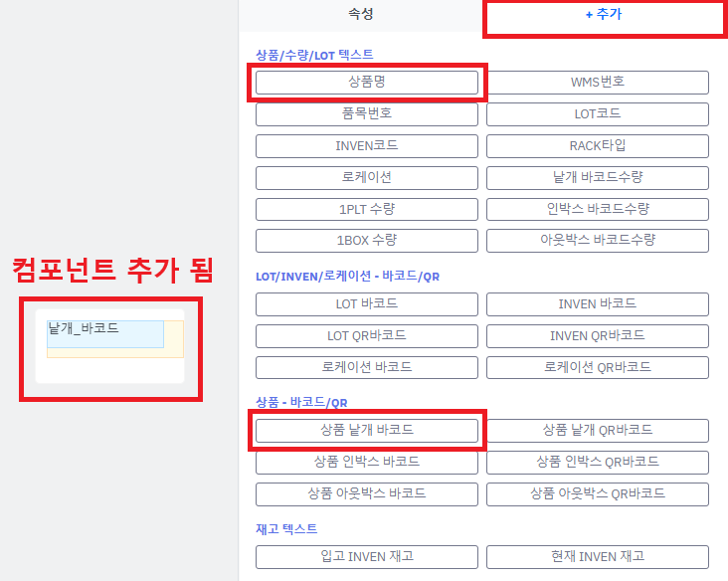Select the 낱개_바코드 component on the canvas
This screenshot has height=581, width=728.
104,333
